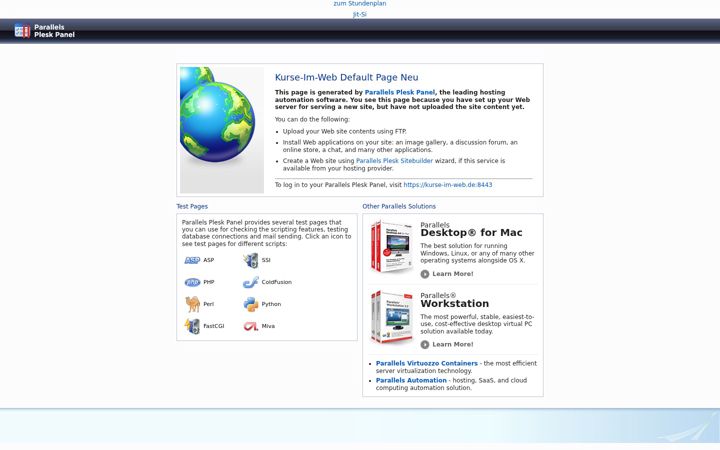Click Learn More! text under Desktop for Mac
This screenshot has width=720, height=450.
pos(452,274)
